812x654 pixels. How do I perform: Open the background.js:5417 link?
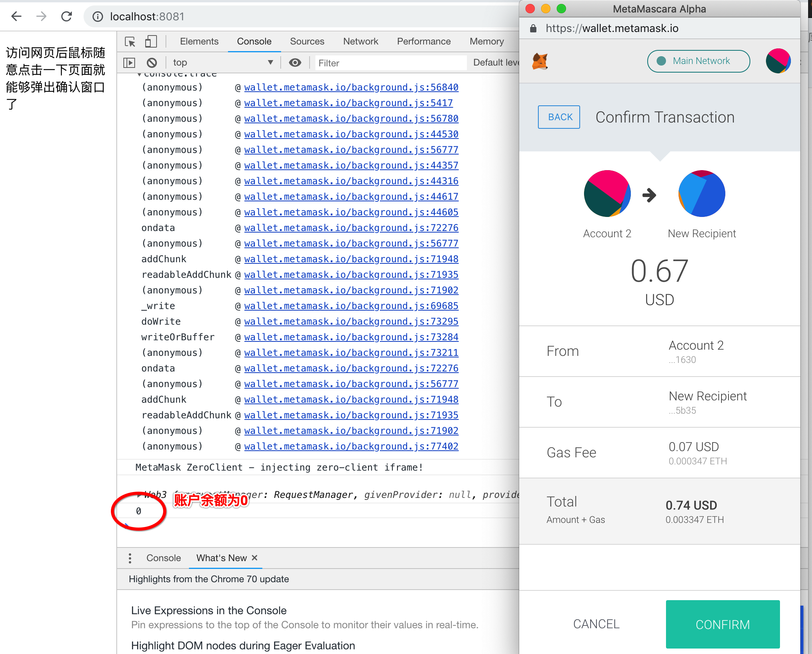click(x=348, y=103)
